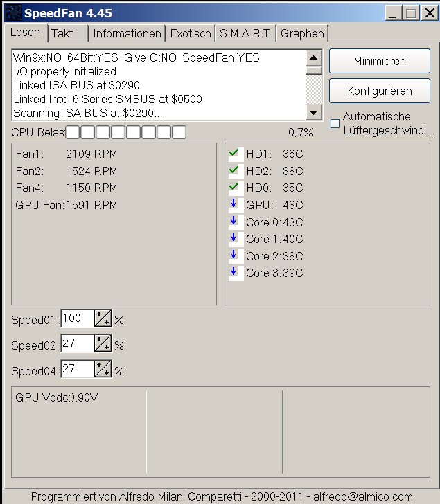Click log line 'Linked ISA BUS at $0290'

point(76,86)
